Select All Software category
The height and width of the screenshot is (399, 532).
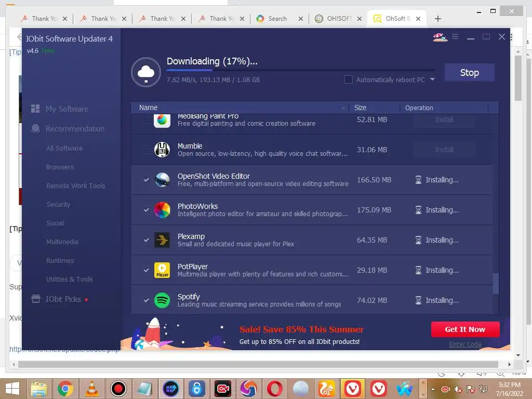[64, 148]
